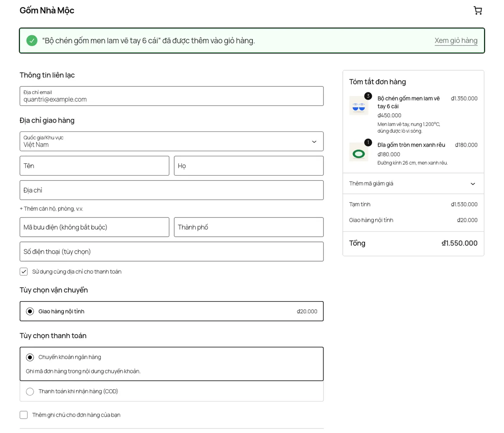This screenshot has width=504, height=433.
Task: Click the 'Địa chỉ giao hàng' heading
Action: coord(47,121)
